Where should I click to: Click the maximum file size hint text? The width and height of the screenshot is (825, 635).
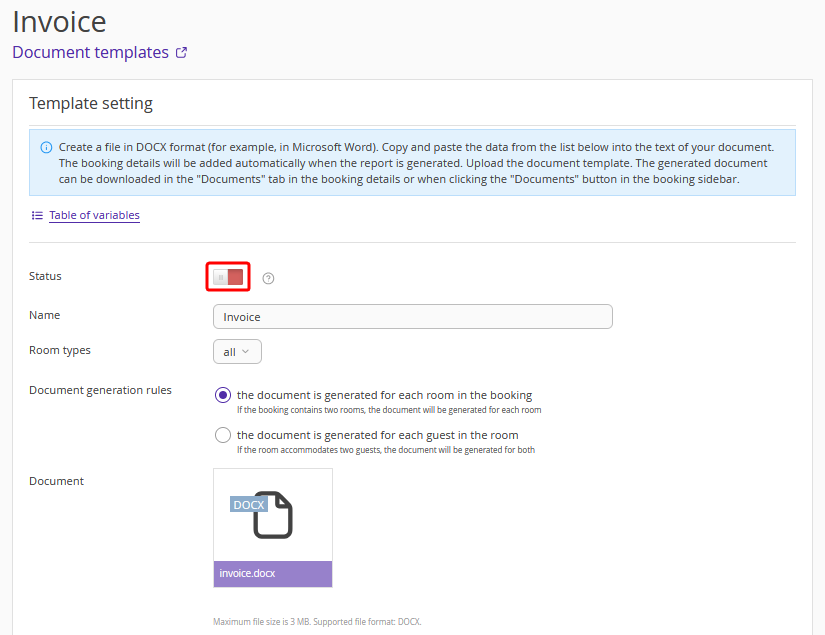tap(317, 621)
